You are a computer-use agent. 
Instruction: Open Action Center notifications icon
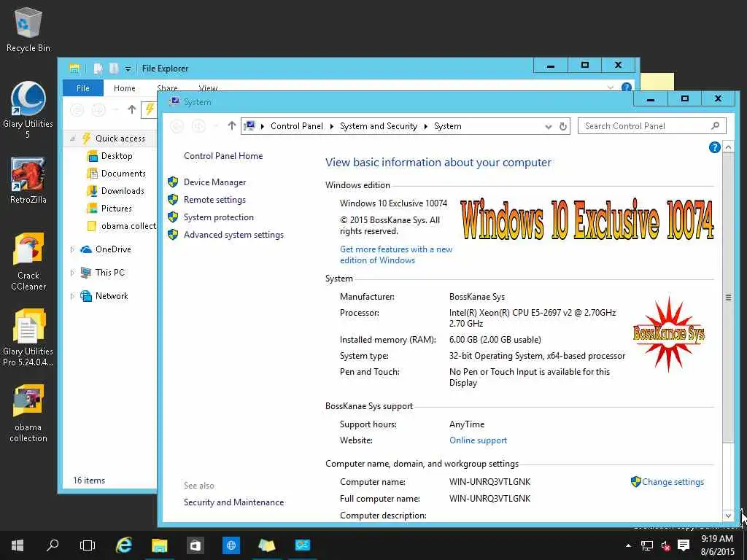click(684, 545)
